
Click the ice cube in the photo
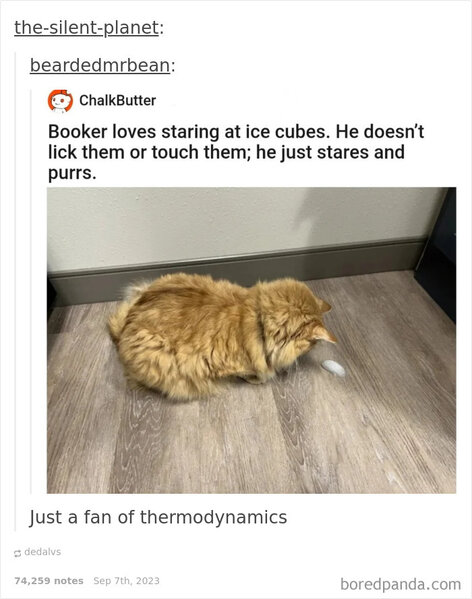(333, 367)
